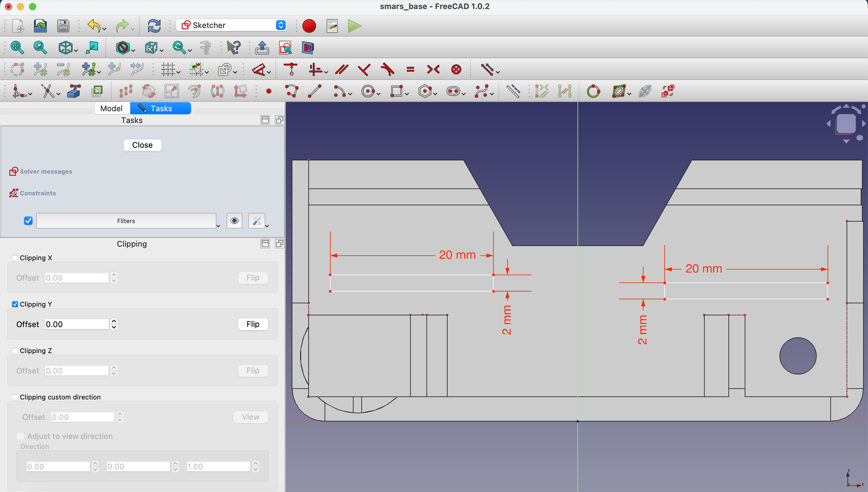
Task: Select the left 20 mm dimension
Action: tap(457, 255)
